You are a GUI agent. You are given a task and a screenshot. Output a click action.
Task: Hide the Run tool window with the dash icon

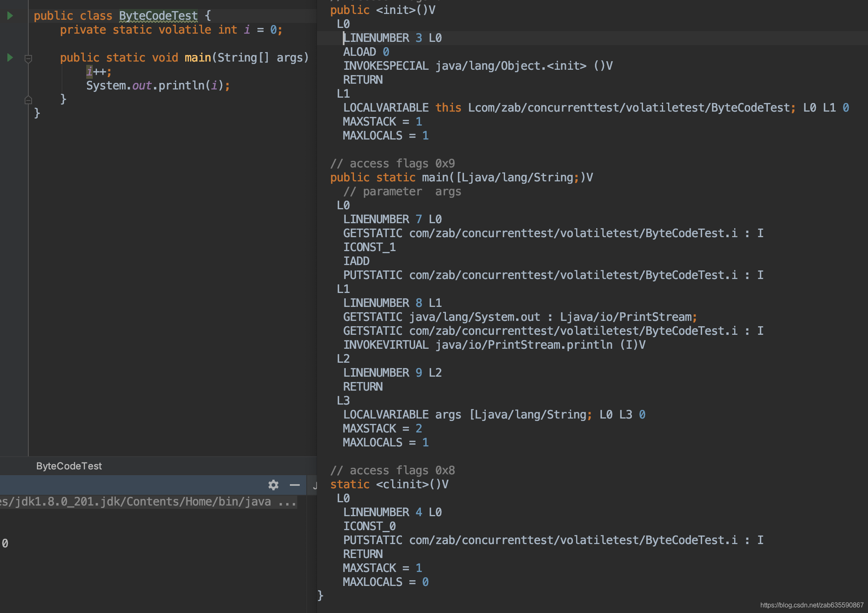pyautogui.click(x=294, y=485)
